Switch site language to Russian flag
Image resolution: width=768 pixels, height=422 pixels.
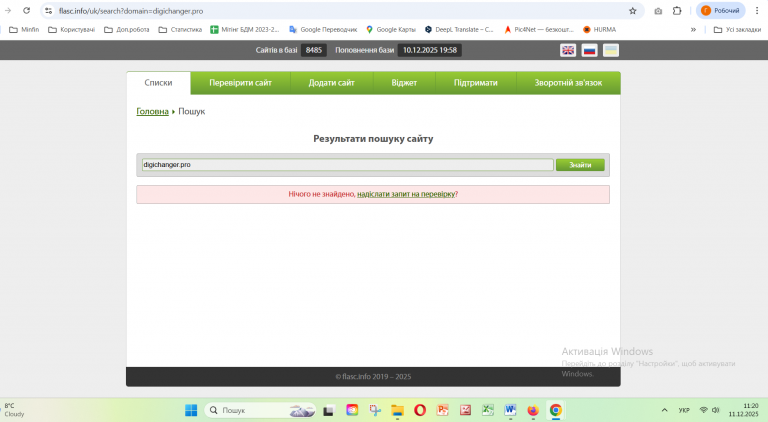589,50
